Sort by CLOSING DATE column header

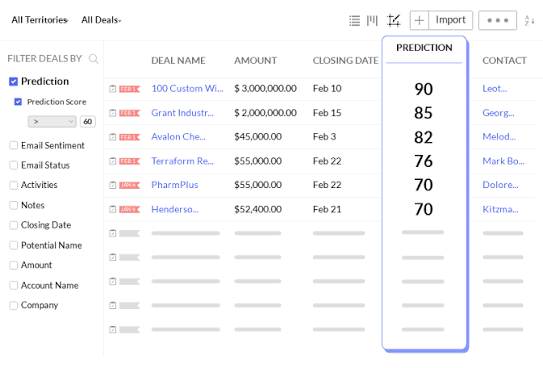[x=345, y=61]
